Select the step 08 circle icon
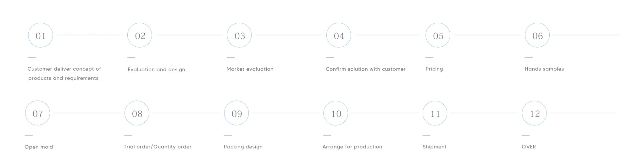Screen dimensions: 644x168 (137, 113)
